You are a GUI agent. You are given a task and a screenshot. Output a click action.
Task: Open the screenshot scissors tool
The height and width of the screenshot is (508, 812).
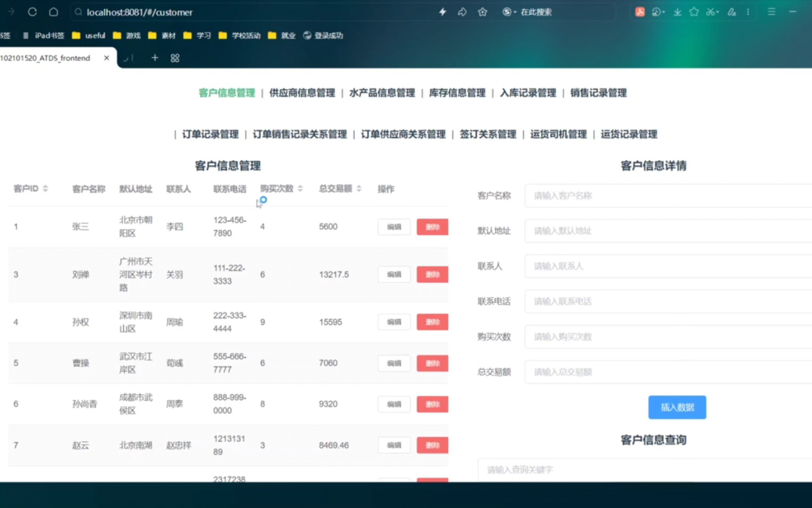coord(710,12)
